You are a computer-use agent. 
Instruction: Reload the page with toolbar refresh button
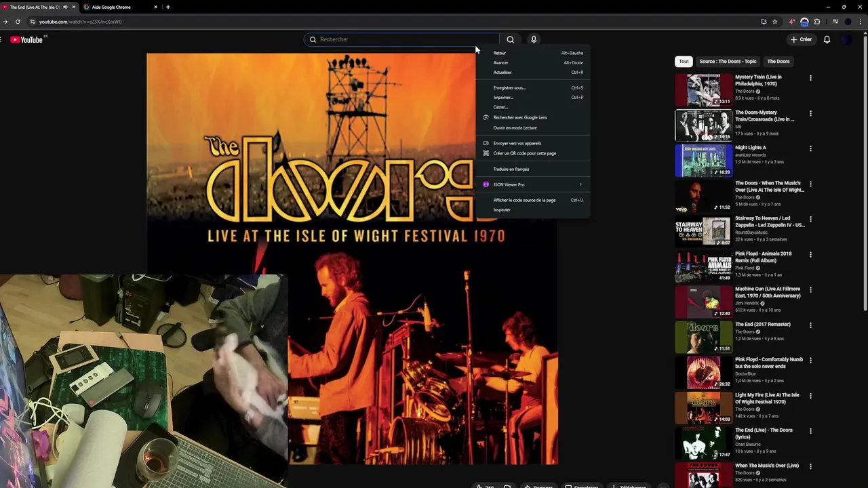click(18, 22)
